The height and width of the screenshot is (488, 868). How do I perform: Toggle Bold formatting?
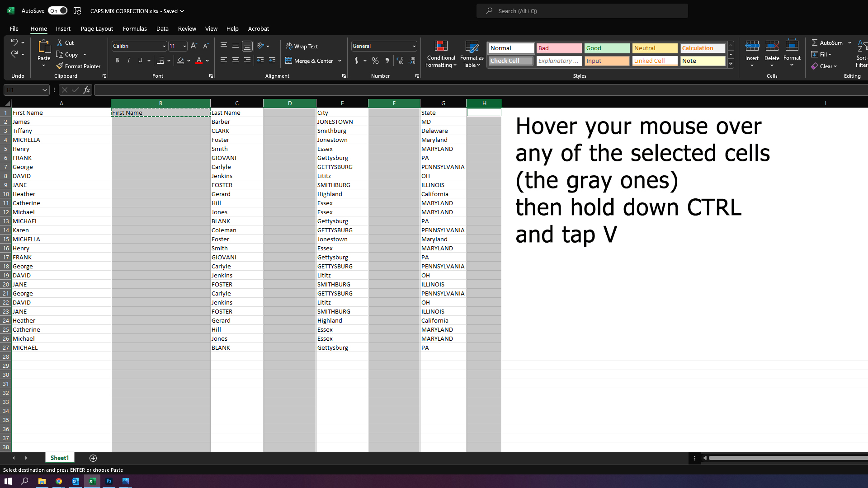coord(117,61)
